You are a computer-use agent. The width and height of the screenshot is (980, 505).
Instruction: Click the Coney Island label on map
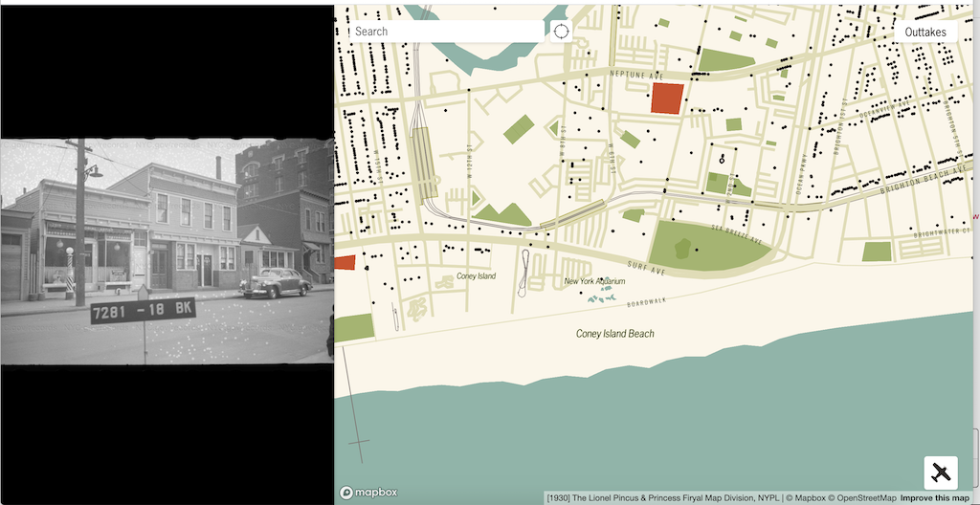click(x=476, y=276)
